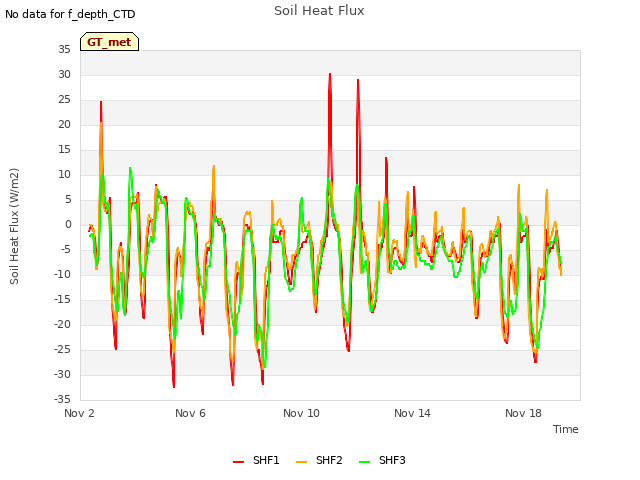Click the 35 y-axis tick label

[x=64, y=49]
